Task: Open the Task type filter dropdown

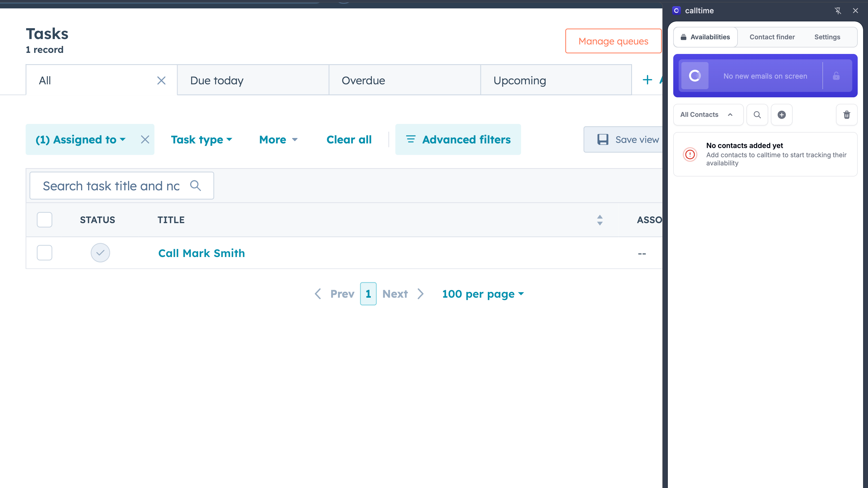Action: [x=201, y=139]
